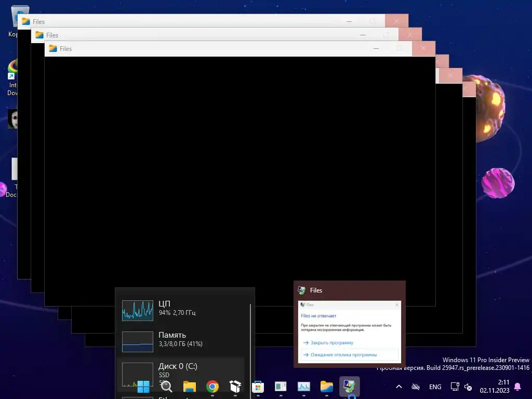Select the Recycle Bin desktop icon
This screenshot has width=532, height=399.
(14, 21)
